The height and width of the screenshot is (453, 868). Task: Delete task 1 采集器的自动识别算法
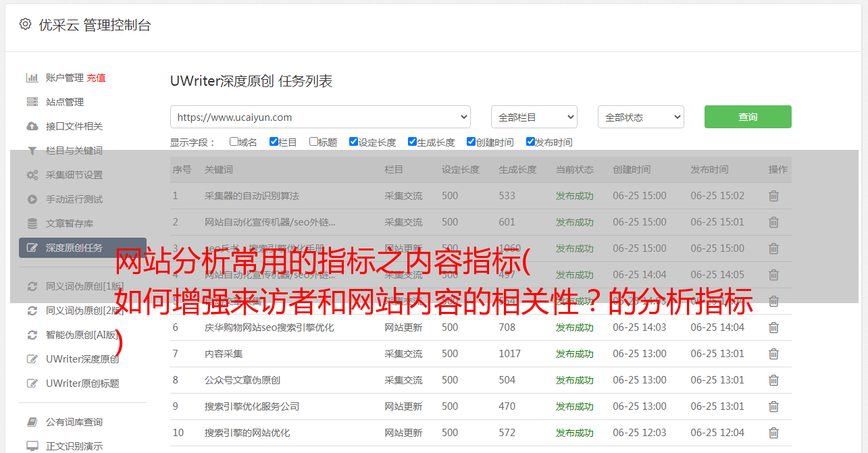pos(774,196)
